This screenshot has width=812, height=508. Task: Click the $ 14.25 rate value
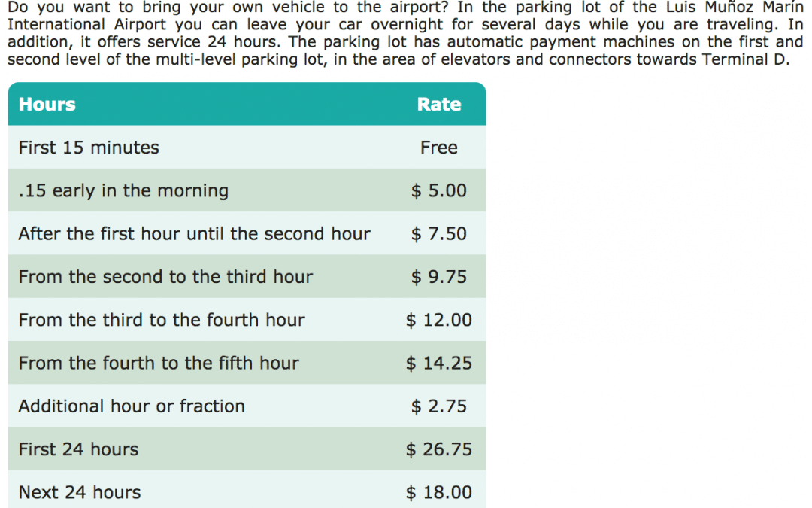click(x=438, y=362)
